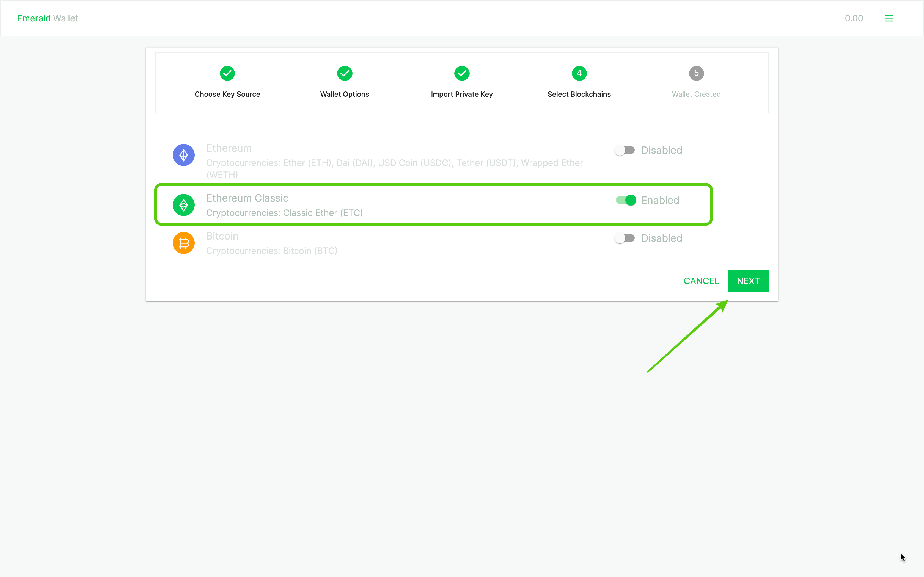The image size is (924, 577).
Task: Expand the Bitcoin cryptocurrencies details
Action: tap(271, 251)
